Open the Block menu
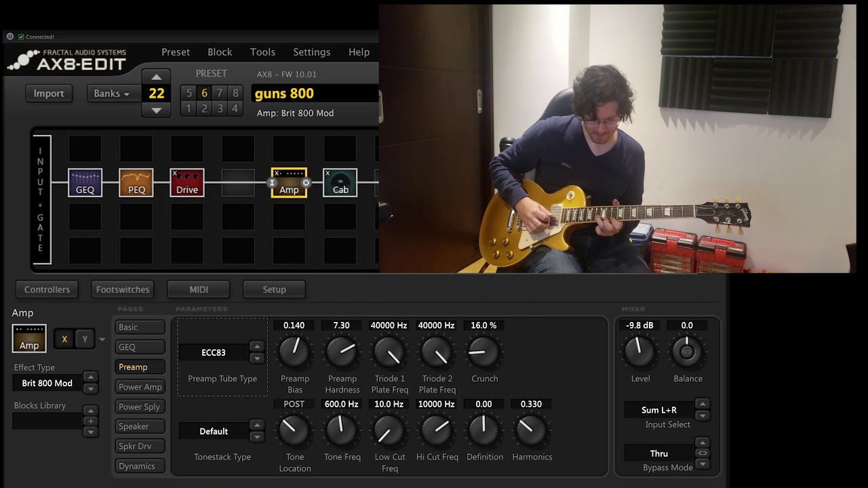Image resolution: width=868 pixels, height=488 pixels. click(220, 52)
